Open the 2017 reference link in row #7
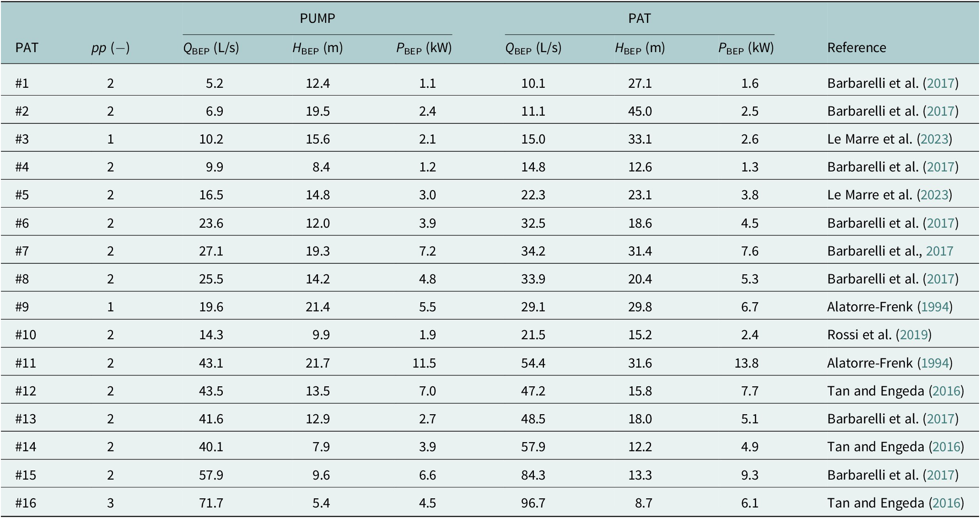 pos(939,251)
